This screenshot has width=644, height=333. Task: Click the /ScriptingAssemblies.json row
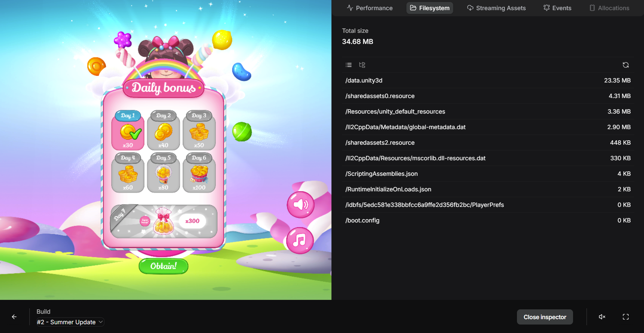[x=488, y=174]
